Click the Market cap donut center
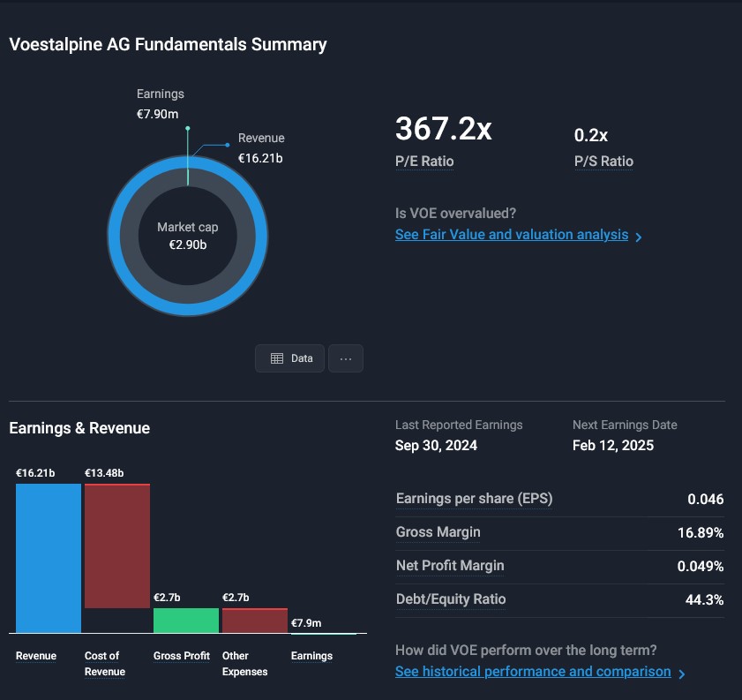This screenshot has width=742, height=700. point(187,236)
